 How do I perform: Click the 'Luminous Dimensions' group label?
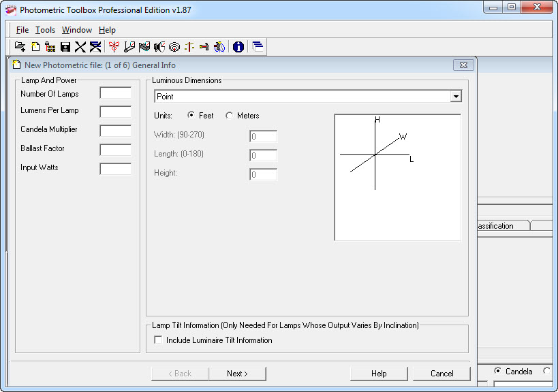click(187, 80)
